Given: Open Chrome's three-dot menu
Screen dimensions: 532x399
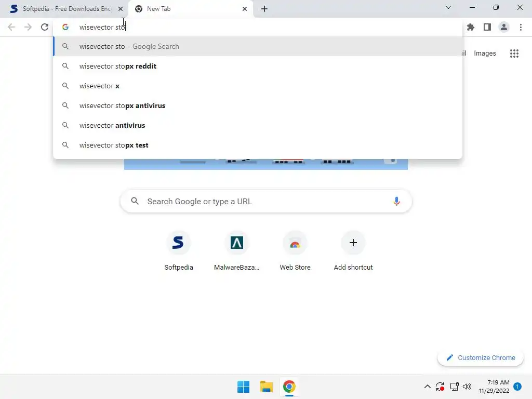Looking at the screenshot, I should [x=521, y=27].
